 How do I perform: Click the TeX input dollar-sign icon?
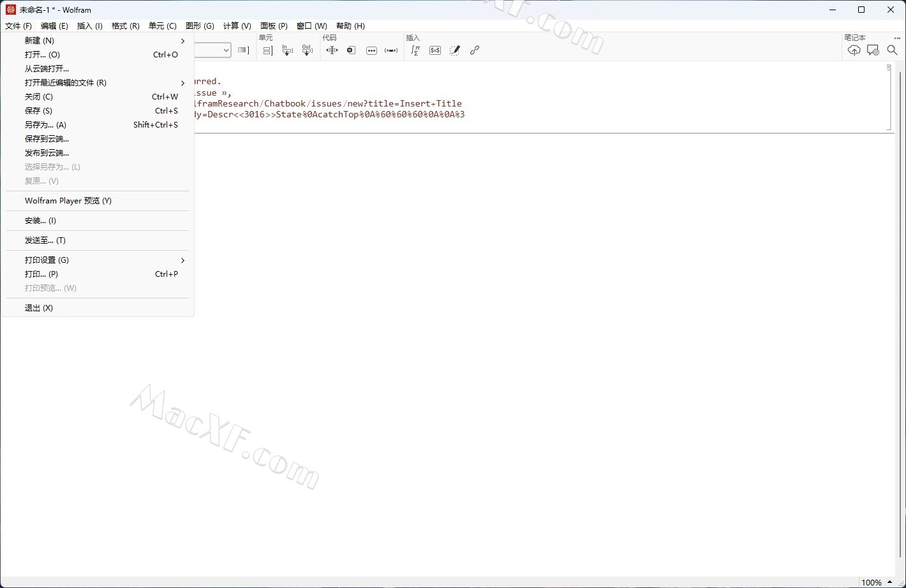435,50
